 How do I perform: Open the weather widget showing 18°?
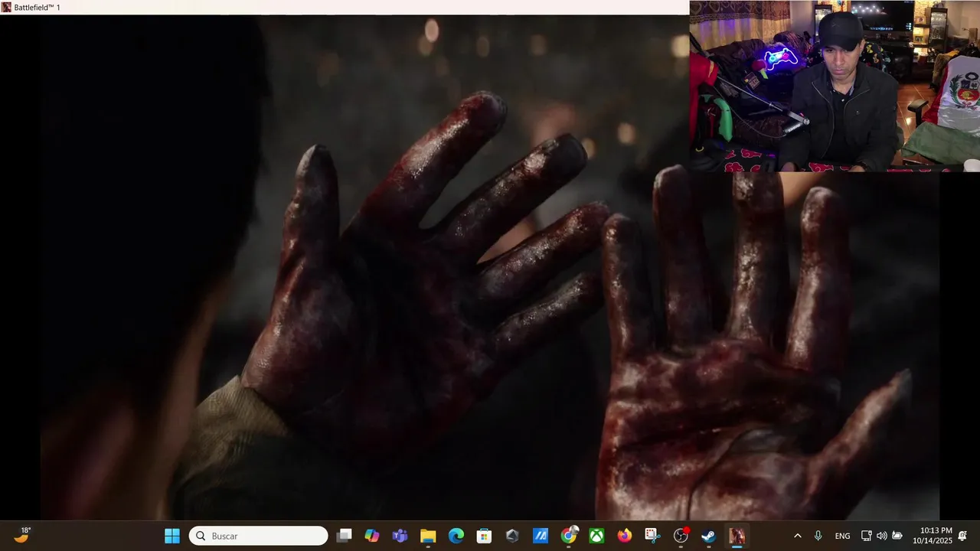[x=22, y=535]
